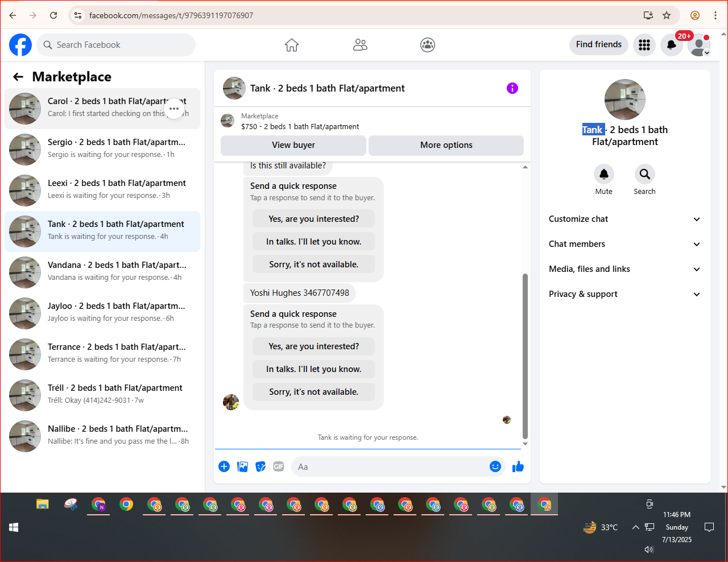Open three-dot options on Carol conversation

pos(174,109)
